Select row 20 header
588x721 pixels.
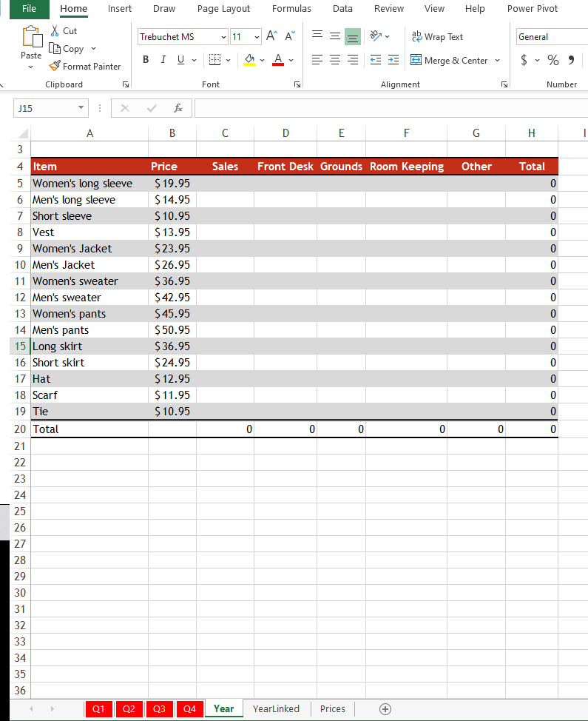[20, 429]
